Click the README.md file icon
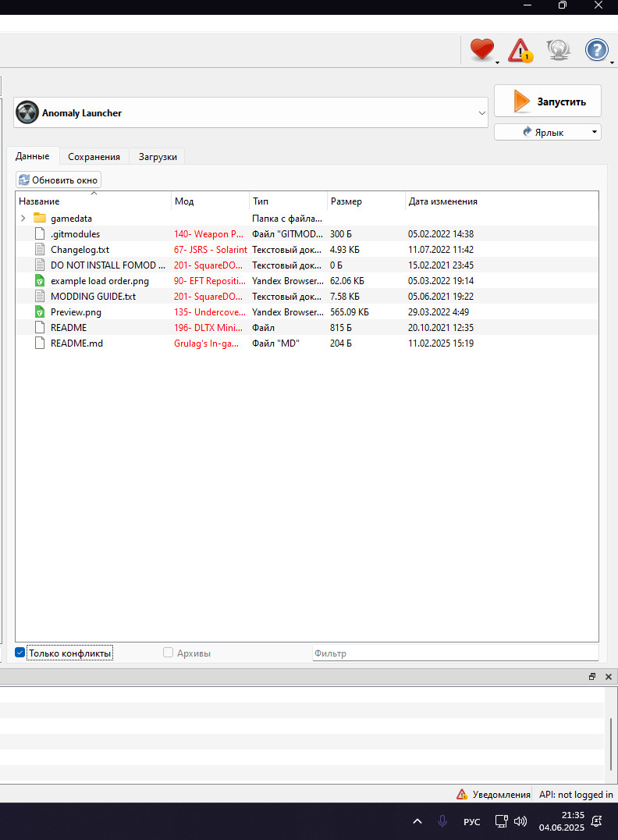Screen dimensions: 618x840 [x=40, y=343]
